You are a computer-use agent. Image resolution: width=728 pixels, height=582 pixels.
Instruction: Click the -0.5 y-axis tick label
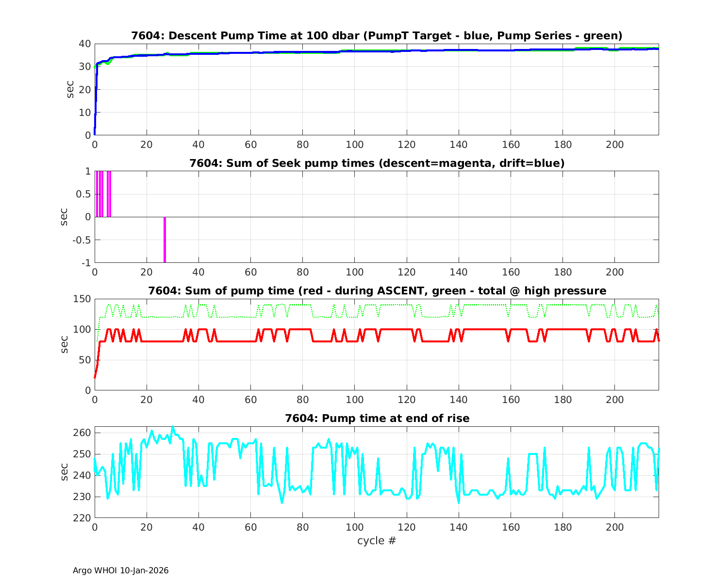[81, 240]
